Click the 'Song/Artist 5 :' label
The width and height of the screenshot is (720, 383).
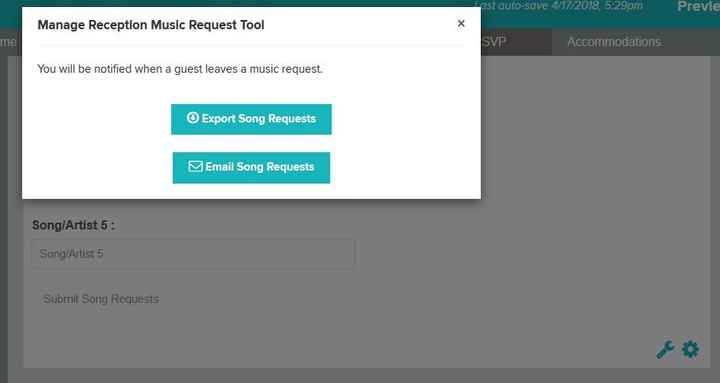[73, 225]
